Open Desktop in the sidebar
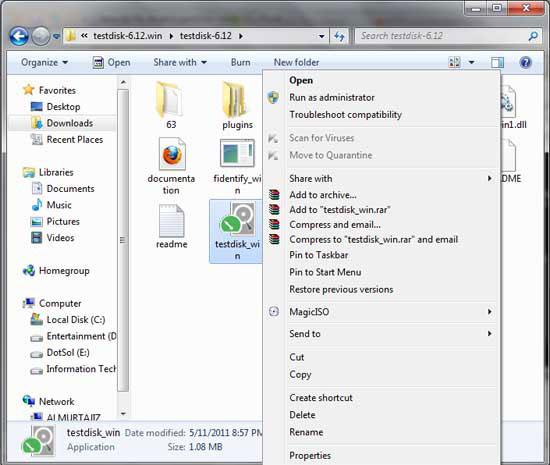Image resolution: width=550 pixels, height=465 pixels. 55,107
